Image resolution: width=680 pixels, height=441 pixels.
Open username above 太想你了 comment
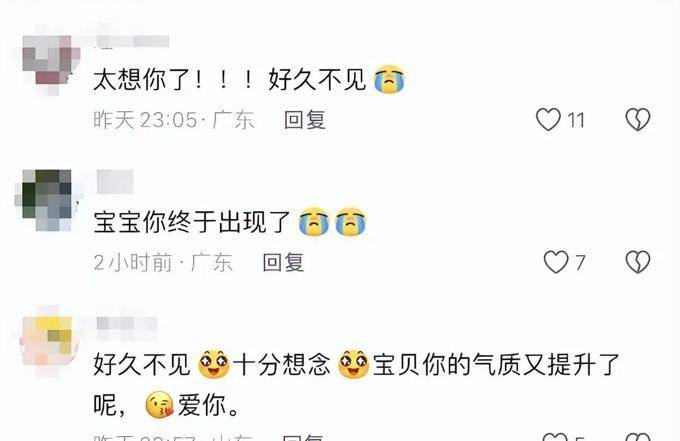[x=133, y=42]
